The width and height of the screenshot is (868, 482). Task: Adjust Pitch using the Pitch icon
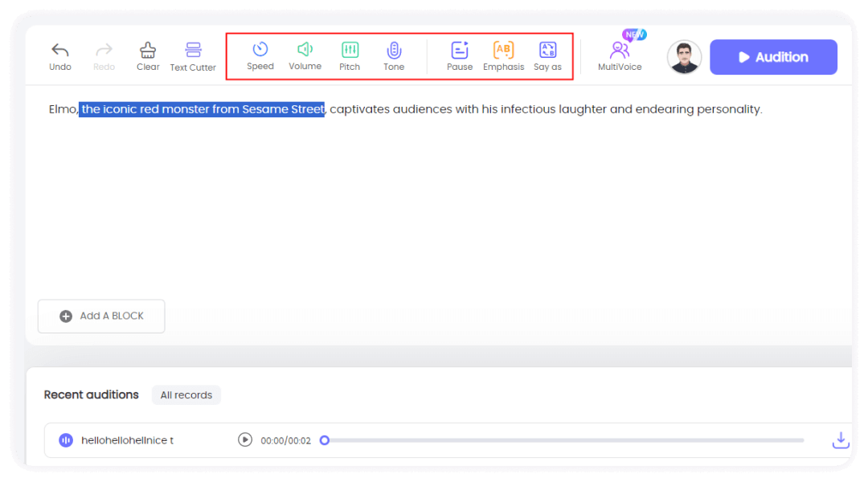(350, 50)
